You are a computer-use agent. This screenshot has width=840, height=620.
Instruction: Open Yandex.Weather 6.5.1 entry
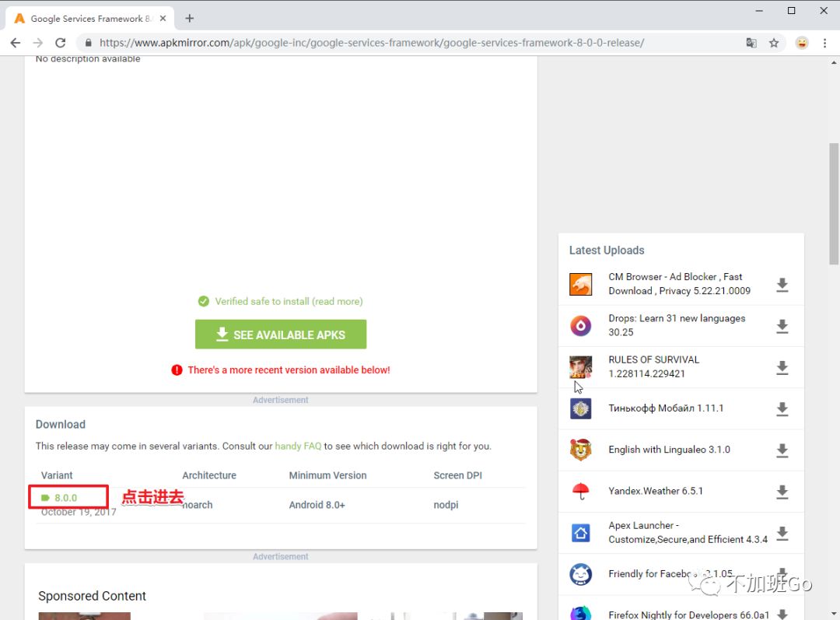tap(655, 491)
